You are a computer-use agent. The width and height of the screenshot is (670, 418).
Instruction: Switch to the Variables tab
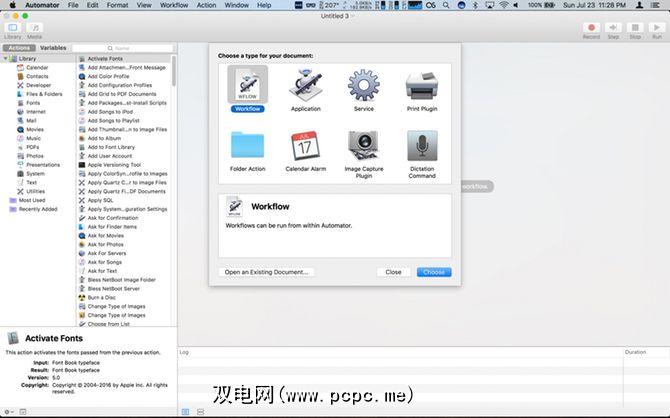tap(53, 48)
